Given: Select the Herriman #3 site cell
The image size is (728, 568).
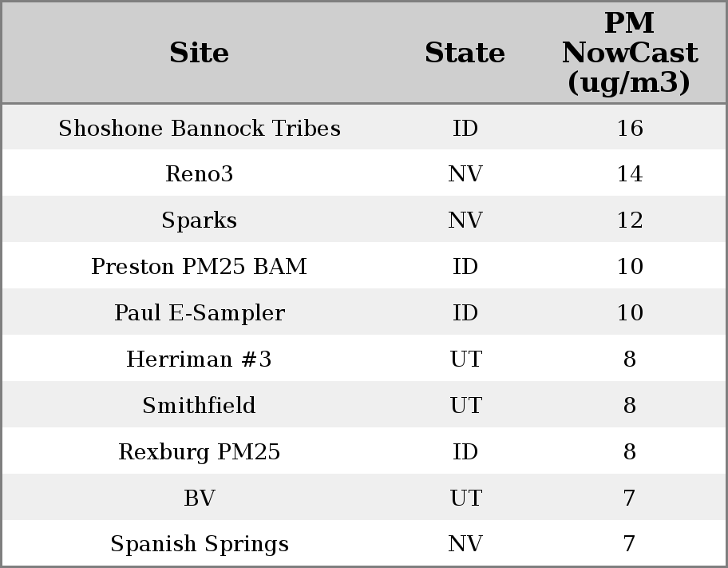Looking at the screenshot, I should tap(199, 359).
